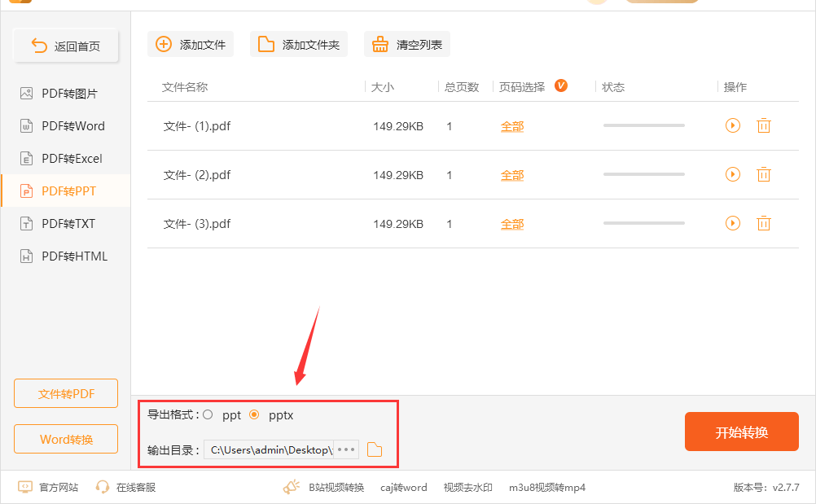Click the play icon for 文件- (3).pdf
This screenshot has width=816, height=504.
coord(733,223)
